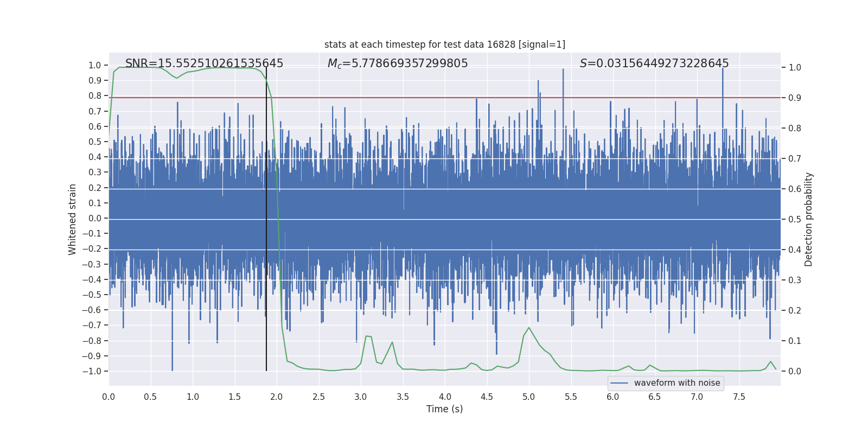
Task: Click the 1.0 tick on the Detection probability axis
Action: tap(795, 67)
